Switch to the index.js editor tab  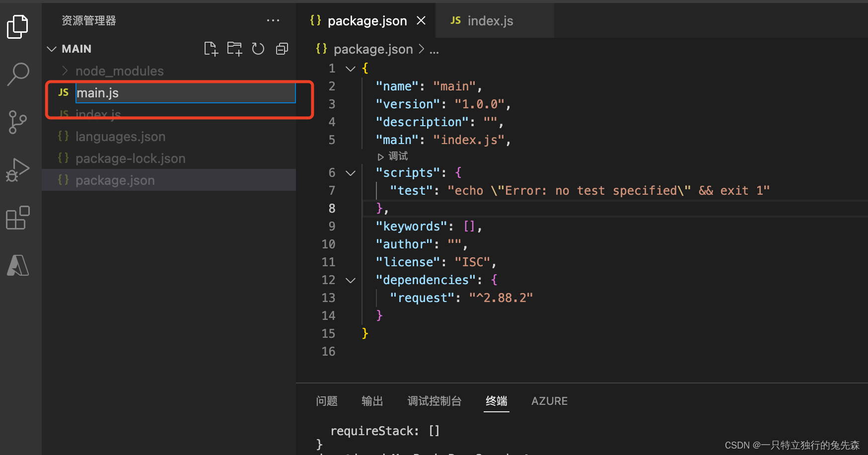[x=490, y=21]
